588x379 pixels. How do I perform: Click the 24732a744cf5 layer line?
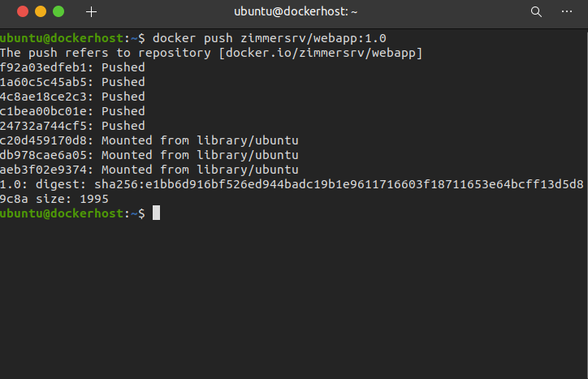(x=72, y=126)
